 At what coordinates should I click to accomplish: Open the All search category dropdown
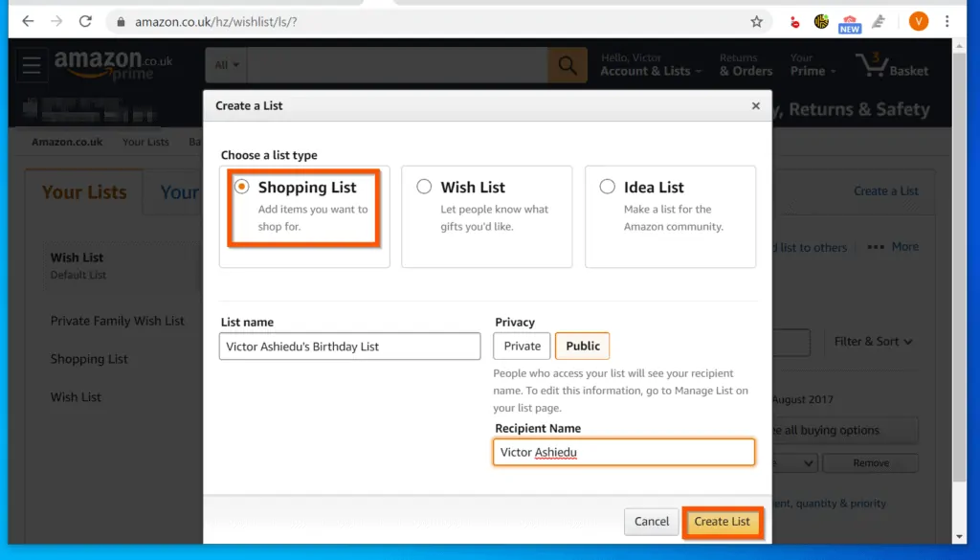(x=226, y=65)
